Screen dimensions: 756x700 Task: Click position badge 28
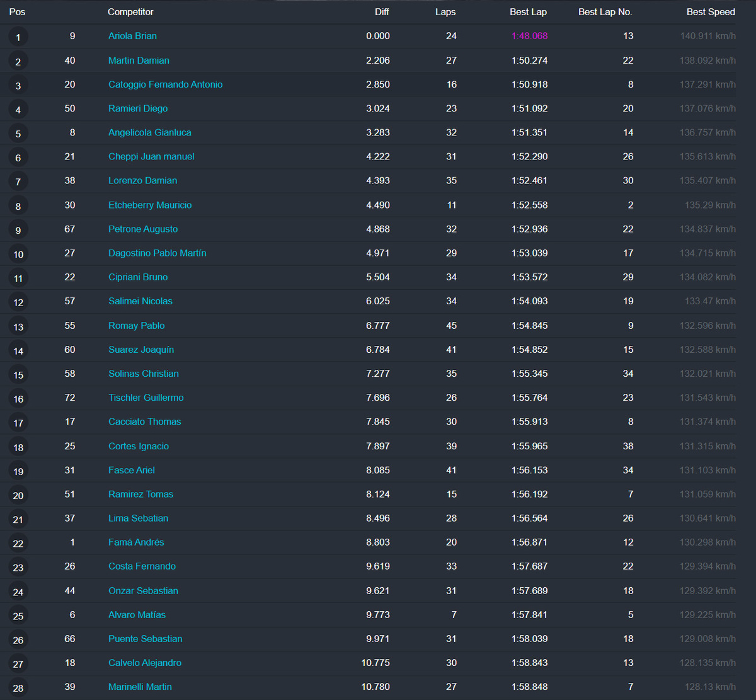tap(18, 688)
